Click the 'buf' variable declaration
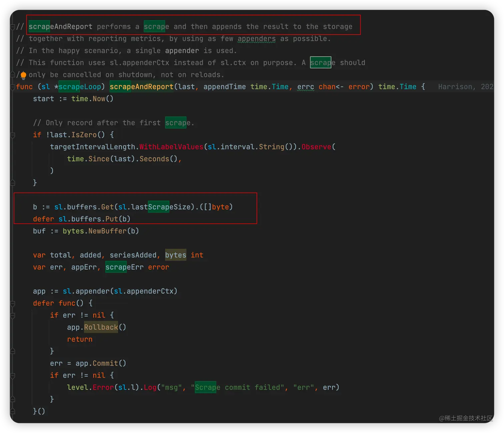Screen dimensions: 504x433 pos(39,231)
